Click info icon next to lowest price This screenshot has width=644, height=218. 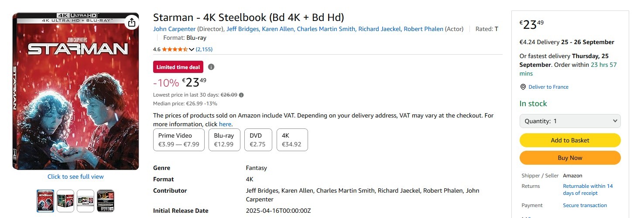241,95
